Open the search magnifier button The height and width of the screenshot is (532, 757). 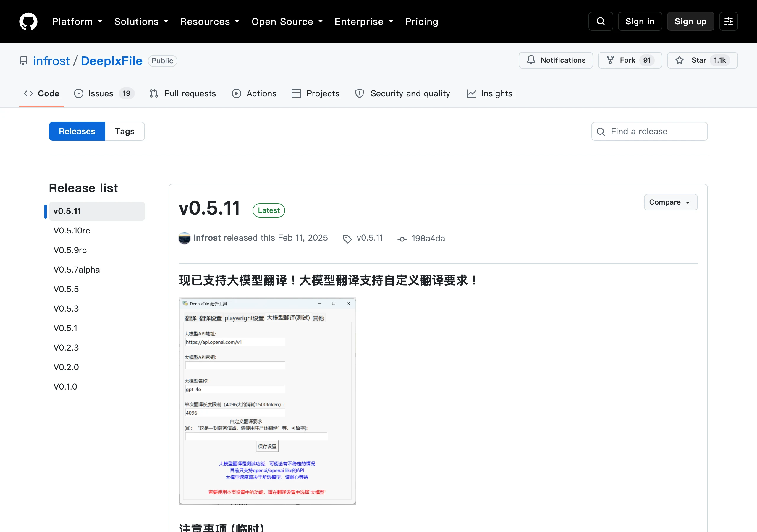click(x=601, y=21)
